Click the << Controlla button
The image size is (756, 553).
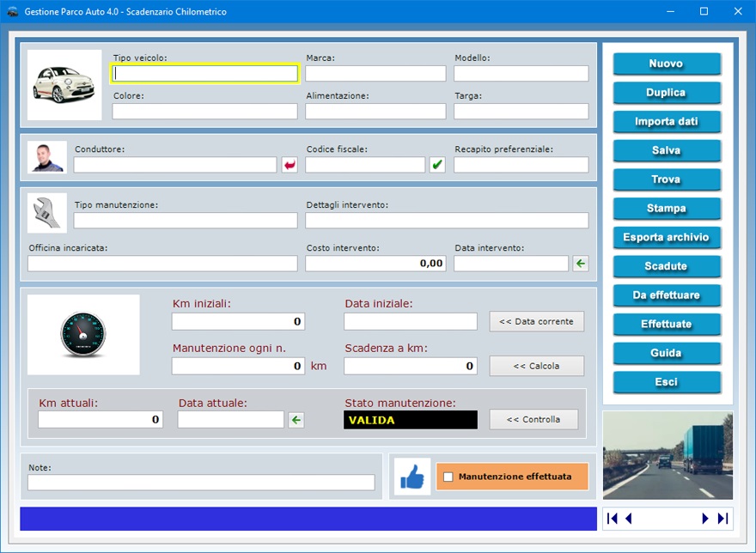coord(533,419)
